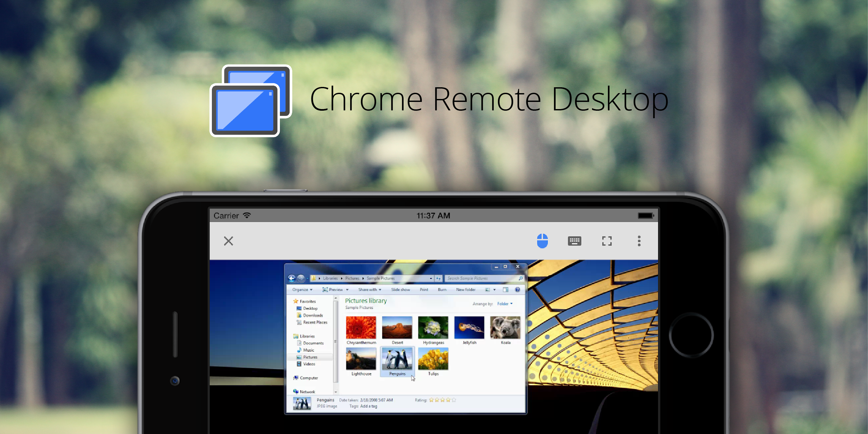Select Recent Places in the navigation pane
Screen dimensions: 868x434
tap(312, 322)
